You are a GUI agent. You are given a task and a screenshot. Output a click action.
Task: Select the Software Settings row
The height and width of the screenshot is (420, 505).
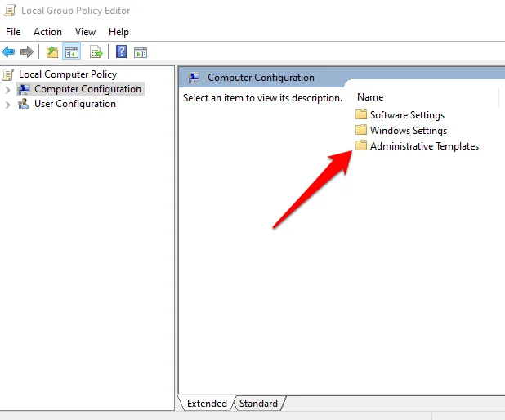[407, 115]
